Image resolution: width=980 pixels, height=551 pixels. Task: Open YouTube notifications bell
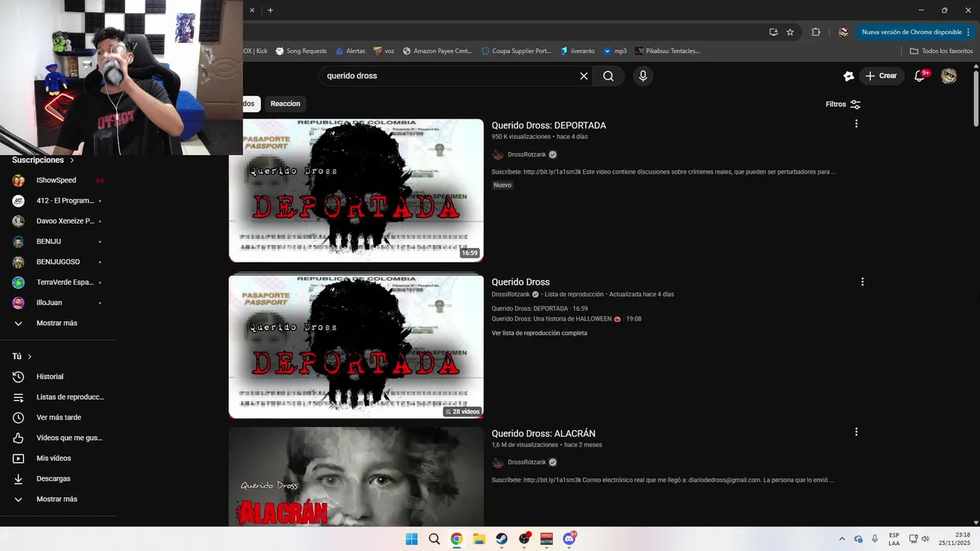click(x=921, y=76)
